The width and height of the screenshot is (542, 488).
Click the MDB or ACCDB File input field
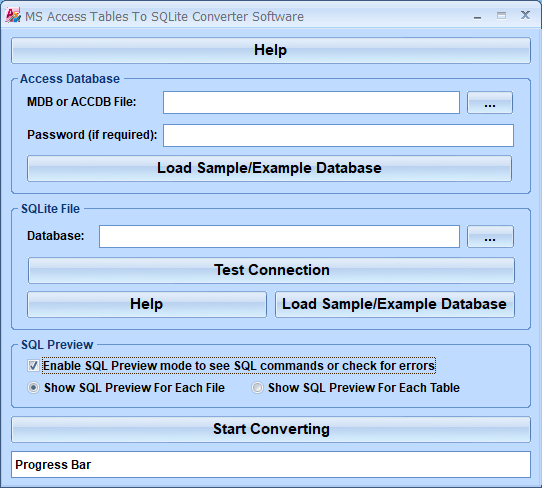pyautogui.click(x=311, y=102)
